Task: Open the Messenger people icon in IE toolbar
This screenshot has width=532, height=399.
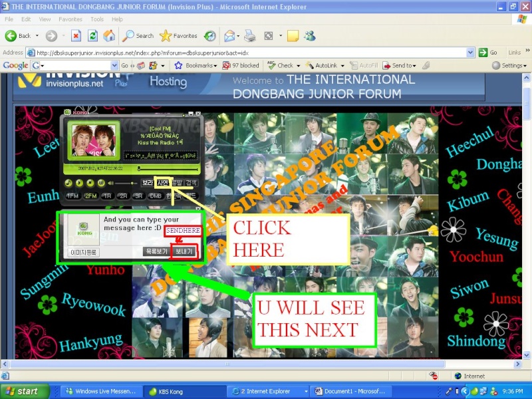Action: click(x=310, y=36)
